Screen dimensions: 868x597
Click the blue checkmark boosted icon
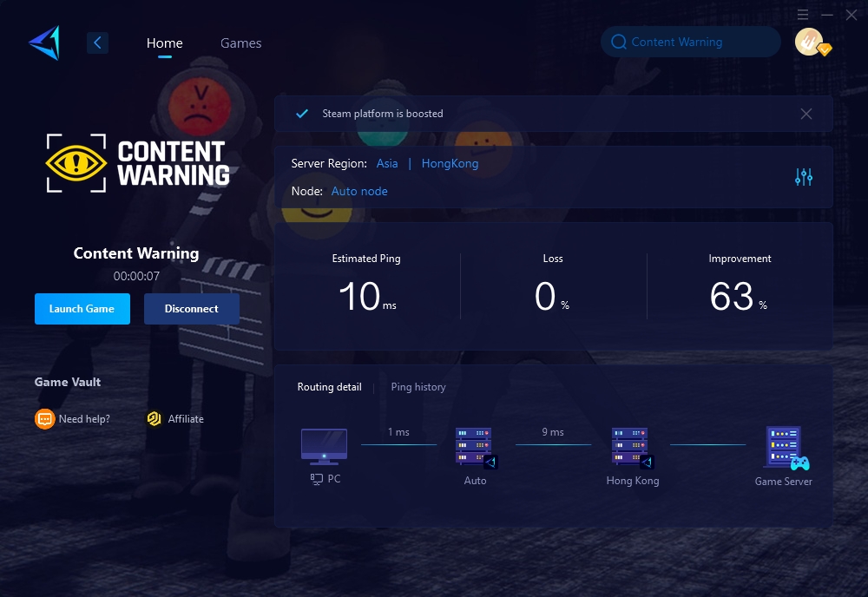pos(302,114)
